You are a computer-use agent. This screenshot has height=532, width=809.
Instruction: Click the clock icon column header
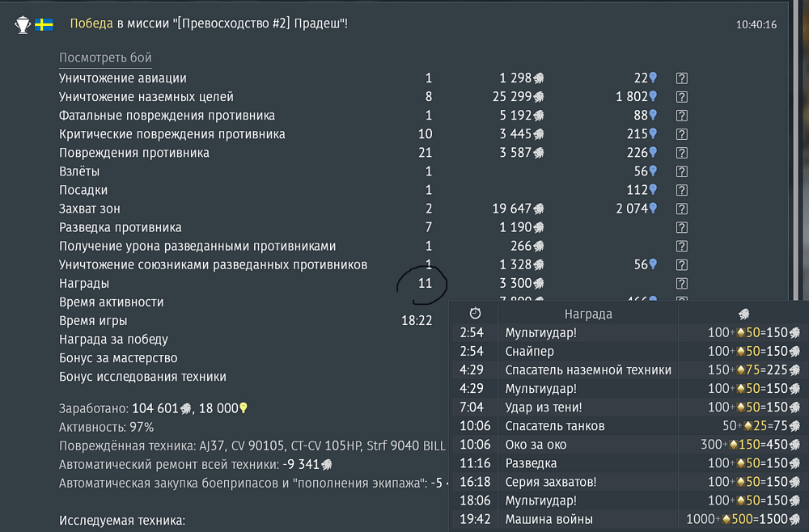475,313
